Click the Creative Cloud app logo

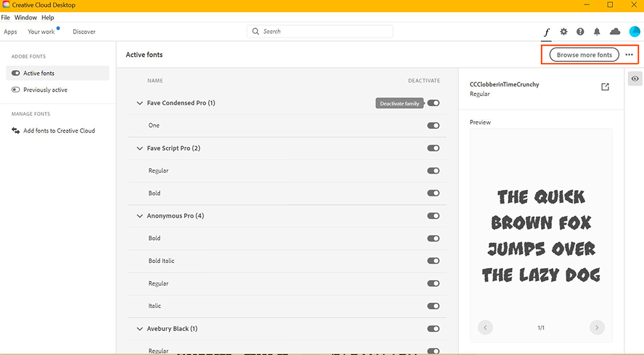click(6, 5)
